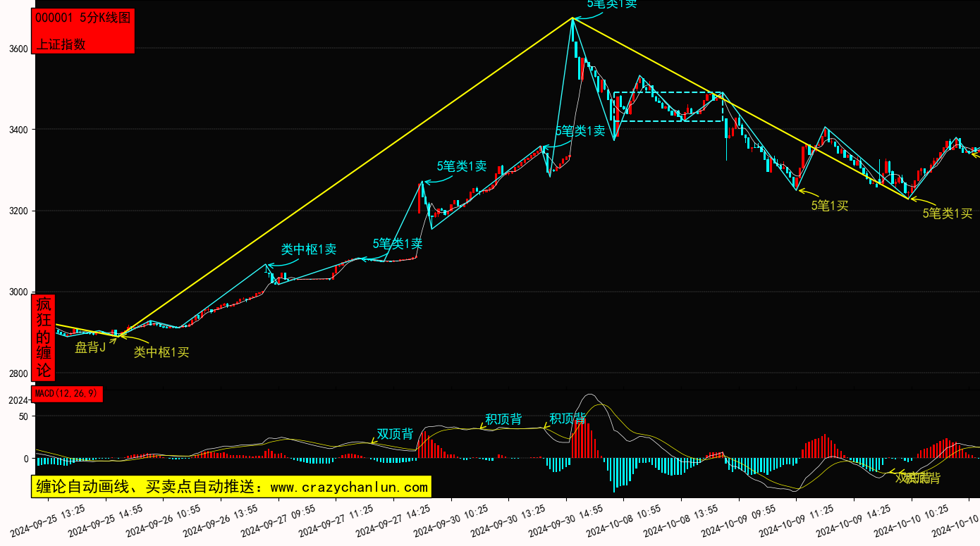Open the MACD(12,26,9) indicator label
980x546 pixels.
click(67, 393)
